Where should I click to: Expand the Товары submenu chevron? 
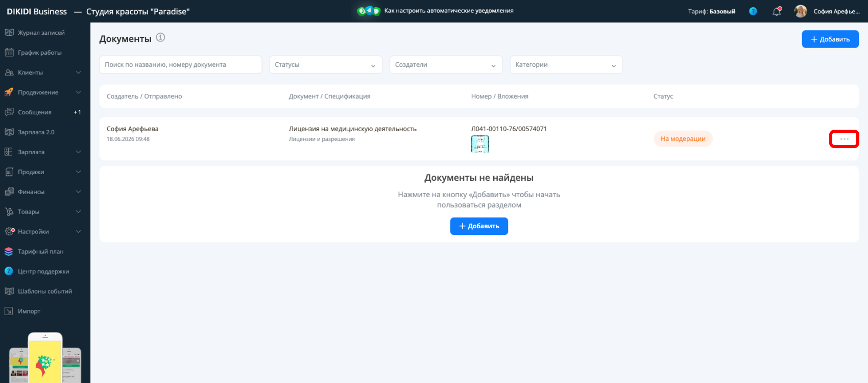(x=79, y=212)
